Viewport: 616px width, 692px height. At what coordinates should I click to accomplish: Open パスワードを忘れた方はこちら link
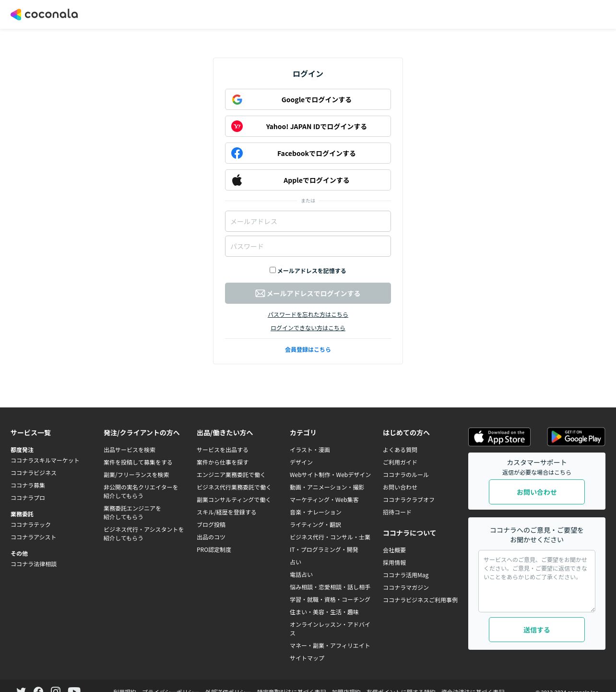[308, 315]
